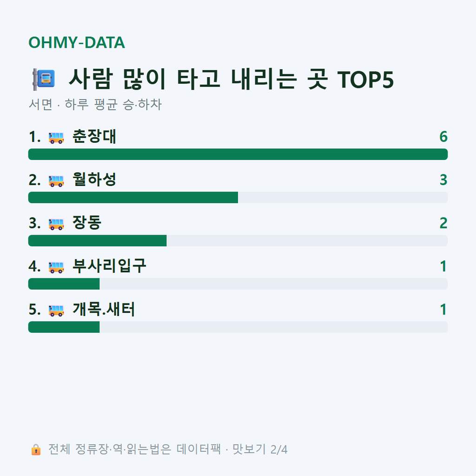Click the green progress bar under 월하성
The height and width of the screenshot is (476, 476).
click(x=133, y=197)
